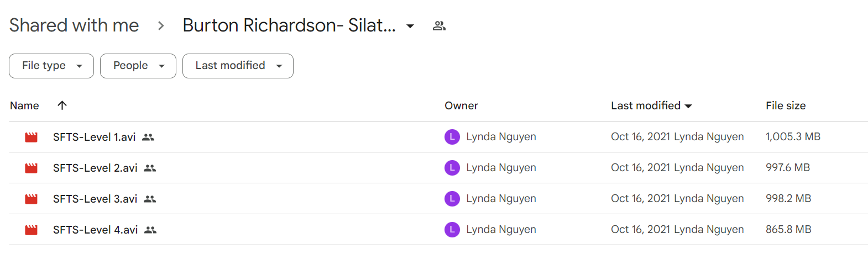Click the video file icon for SFTS-Level 2.avi

[x=31, y=168]
